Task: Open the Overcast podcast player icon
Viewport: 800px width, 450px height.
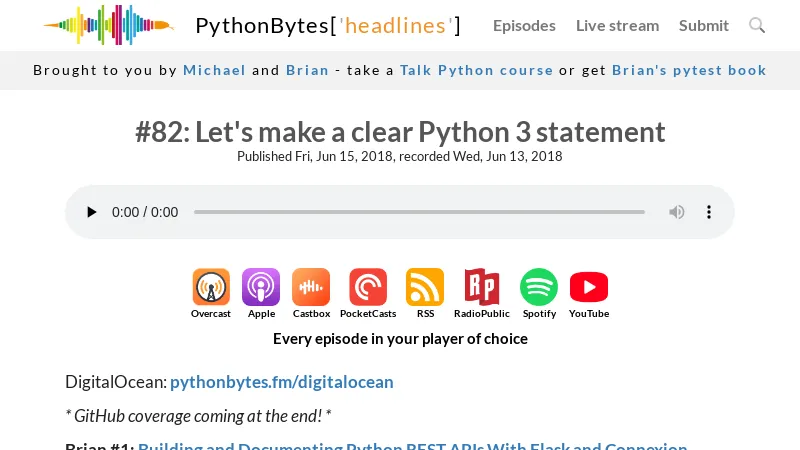Action: pyautogui.click(x=211, y=288)
